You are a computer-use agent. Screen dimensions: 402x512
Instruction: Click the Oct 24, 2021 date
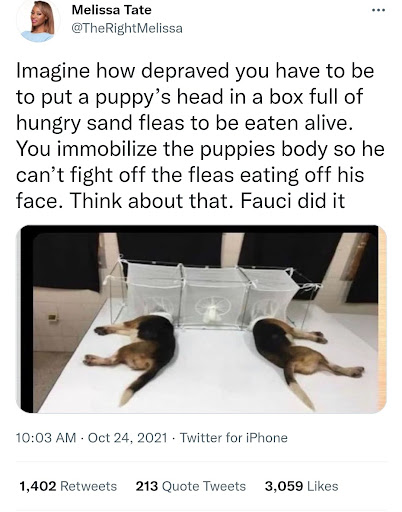coord(127,437)
